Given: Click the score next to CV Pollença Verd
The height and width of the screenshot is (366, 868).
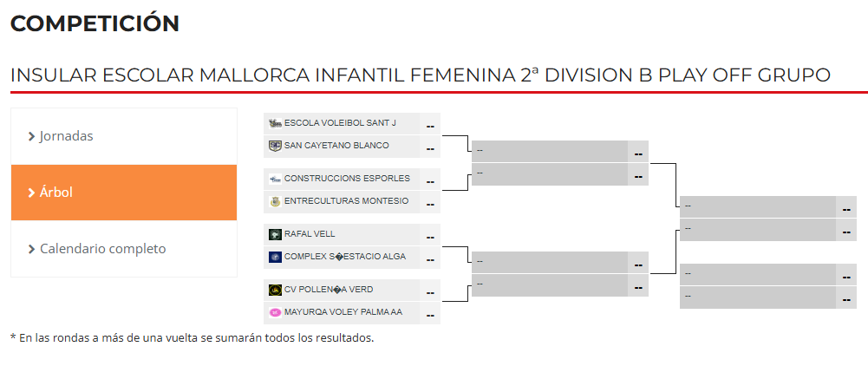Looking at the screenshot, I should coord(430,291).
